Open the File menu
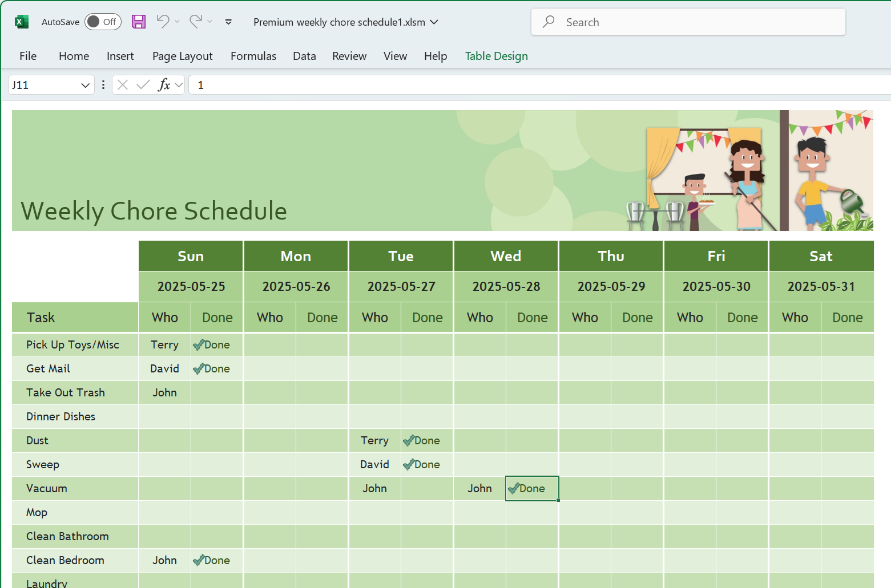 tap(28, 56)
